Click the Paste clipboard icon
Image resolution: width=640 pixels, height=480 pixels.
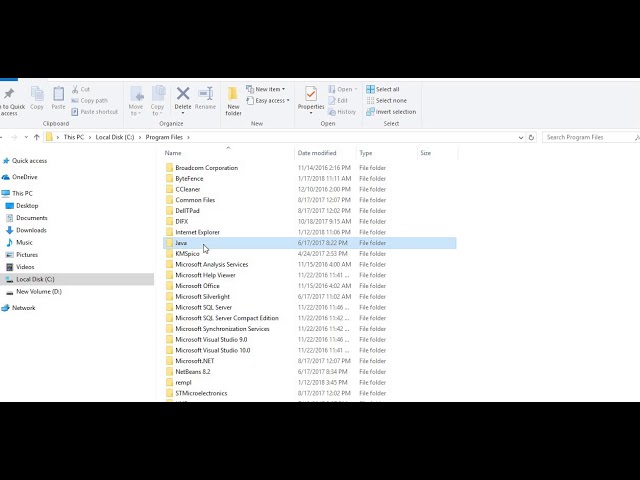click(58, 94)
